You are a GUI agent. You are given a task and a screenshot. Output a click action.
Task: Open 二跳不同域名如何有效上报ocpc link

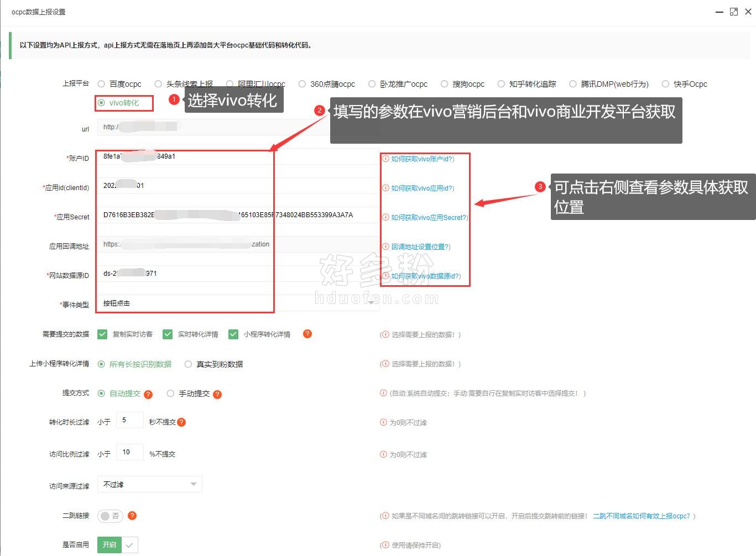coord(642,516)
